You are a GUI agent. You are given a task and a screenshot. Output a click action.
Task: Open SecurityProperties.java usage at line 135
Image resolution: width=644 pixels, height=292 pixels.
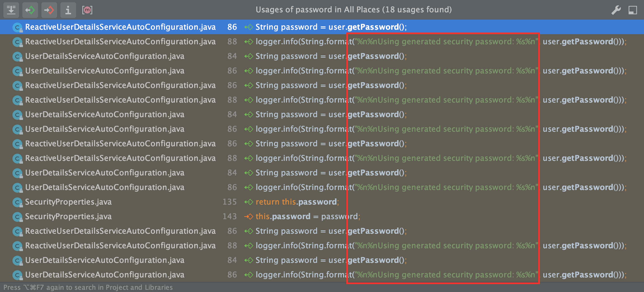[68, 202]
